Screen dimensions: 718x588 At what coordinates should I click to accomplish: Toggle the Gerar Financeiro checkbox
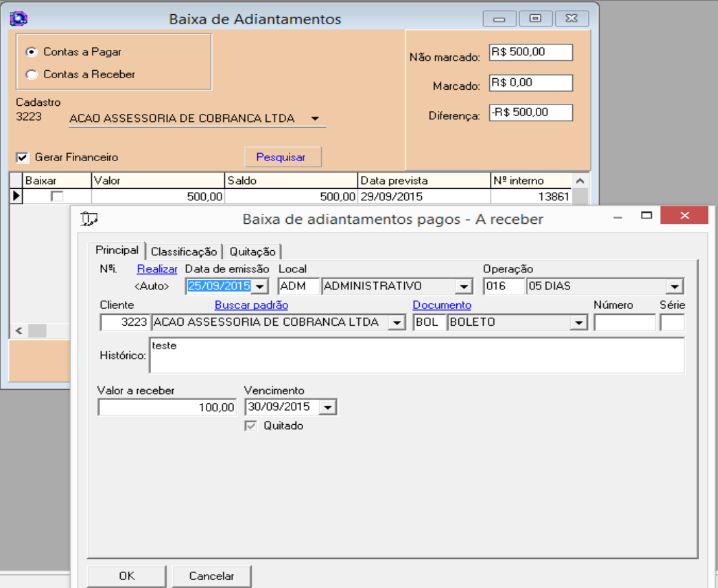click(x=23, y=157)
